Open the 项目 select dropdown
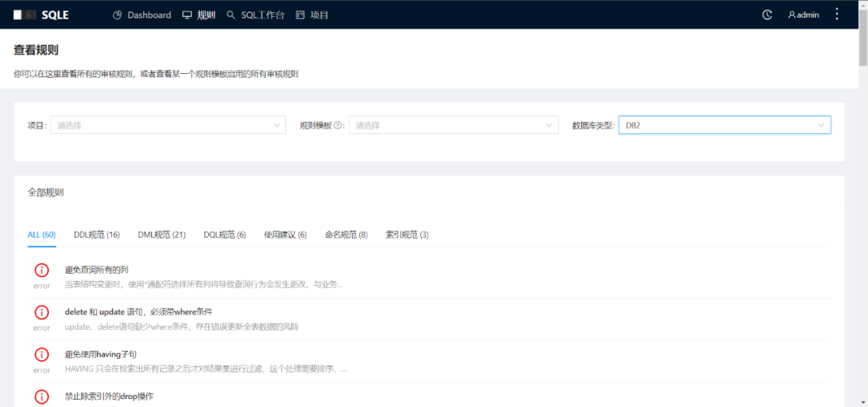The image size is (868, 407). point(168,125)
